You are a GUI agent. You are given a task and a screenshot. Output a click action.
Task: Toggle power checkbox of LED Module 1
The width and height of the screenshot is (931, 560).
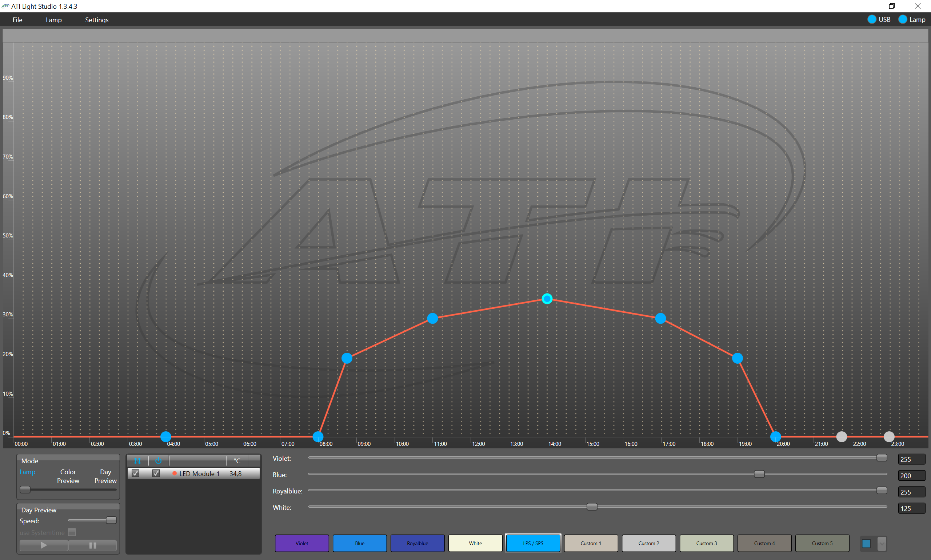[x=156, y=473]
